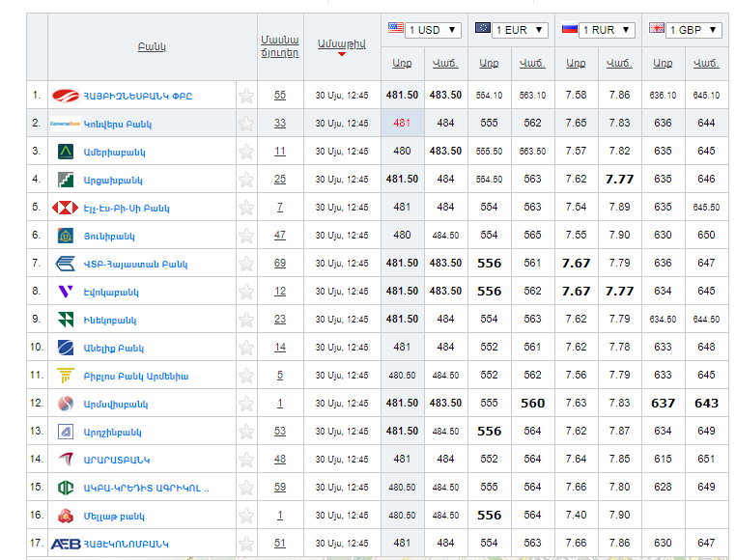
Task: Open branch count 33 for Converse Bank
Action: 280,123
